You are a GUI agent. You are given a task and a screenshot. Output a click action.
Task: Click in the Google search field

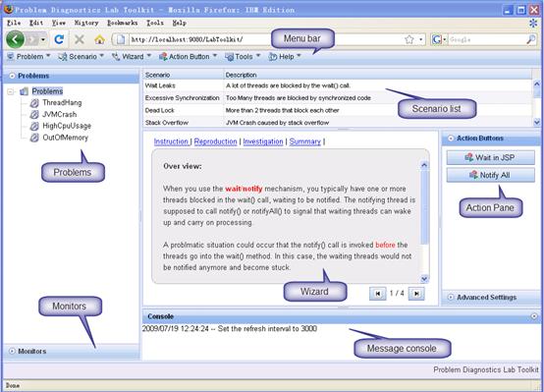coord(486,39)
